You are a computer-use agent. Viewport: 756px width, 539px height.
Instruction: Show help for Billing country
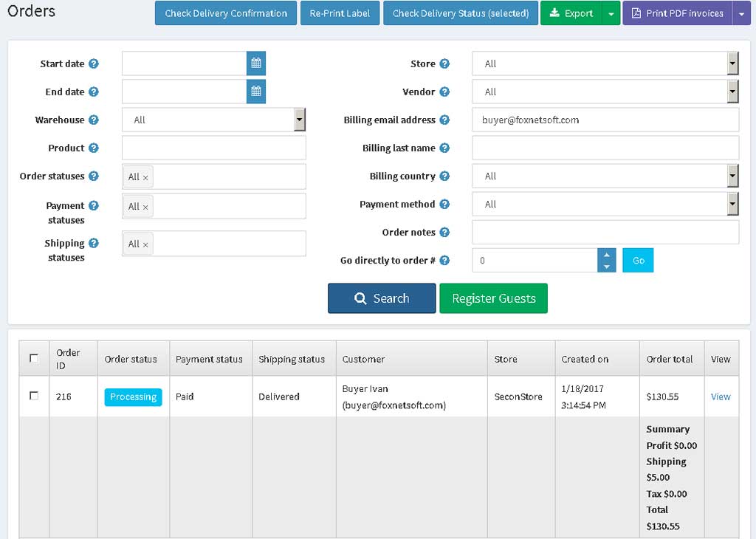coord(444,176)
